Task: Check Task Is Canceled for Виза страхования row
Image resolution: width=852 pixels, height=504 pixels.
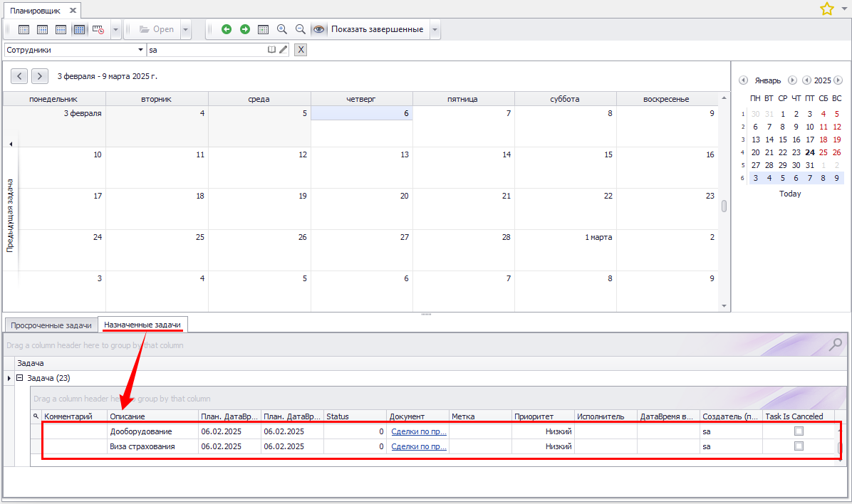Action: (x=799, y=446)
